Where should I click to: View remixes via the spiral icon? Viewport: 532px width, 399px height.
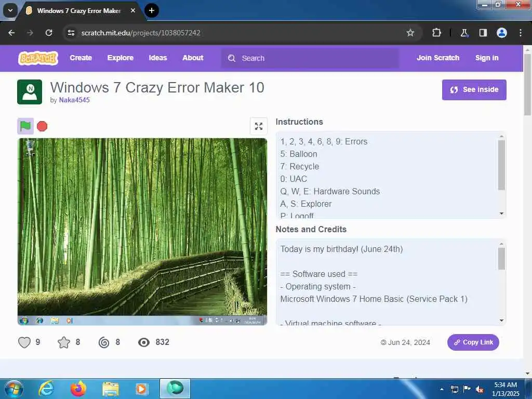(x=104, y=342)
